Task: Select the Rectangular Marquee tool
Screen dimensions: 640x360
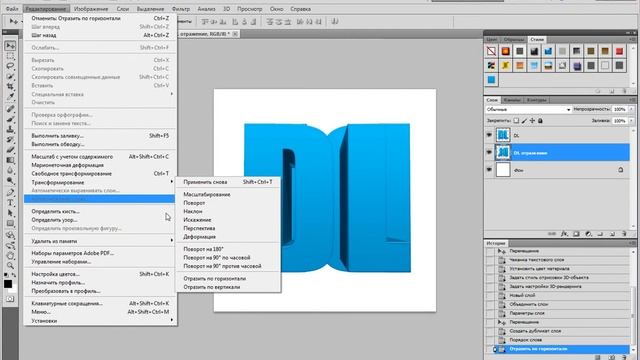Action: click(x=10, y=56)
